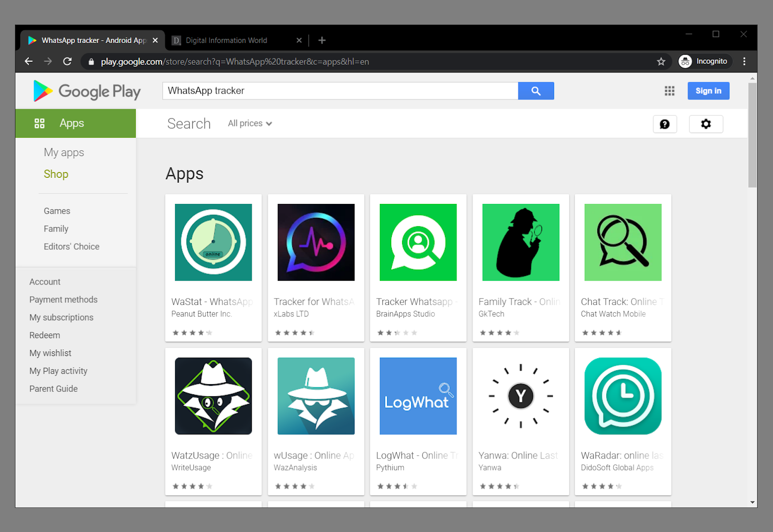The image size is (773, 532).
Task: Click the scrollbar down arrow
Action: 752,502
